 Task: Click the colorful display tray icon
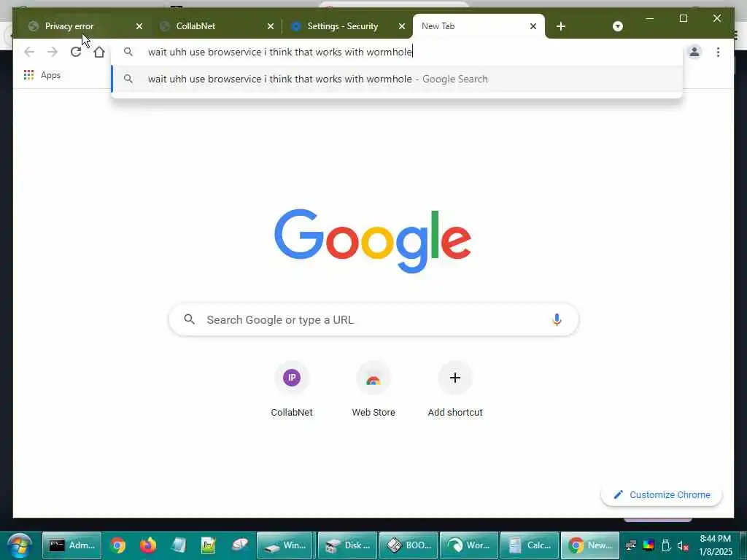coord(649,545)
